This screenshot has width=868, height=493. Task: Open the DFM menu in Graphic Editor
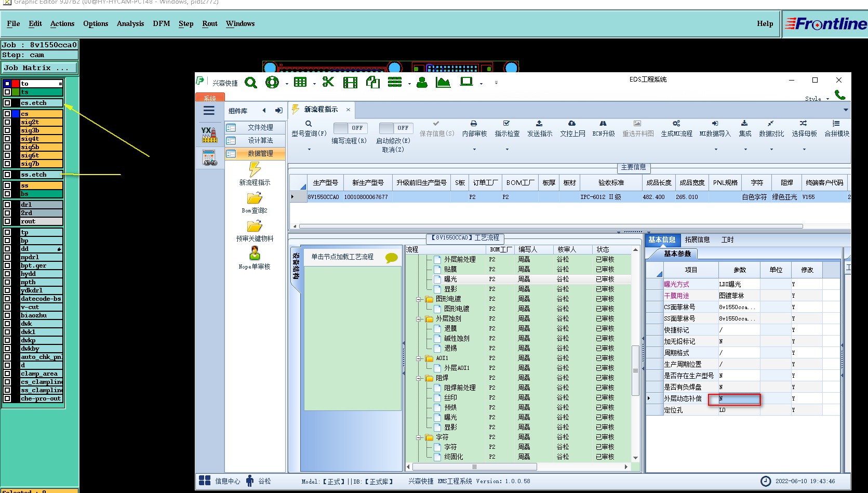click(162, 23)
